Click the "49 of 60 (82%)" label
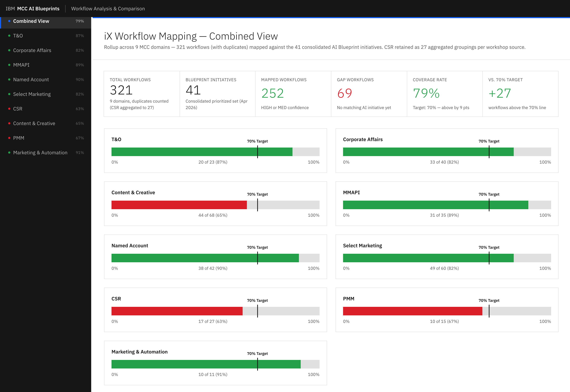The height and width of the screenshot is (392, 570). tap(444, 268)
